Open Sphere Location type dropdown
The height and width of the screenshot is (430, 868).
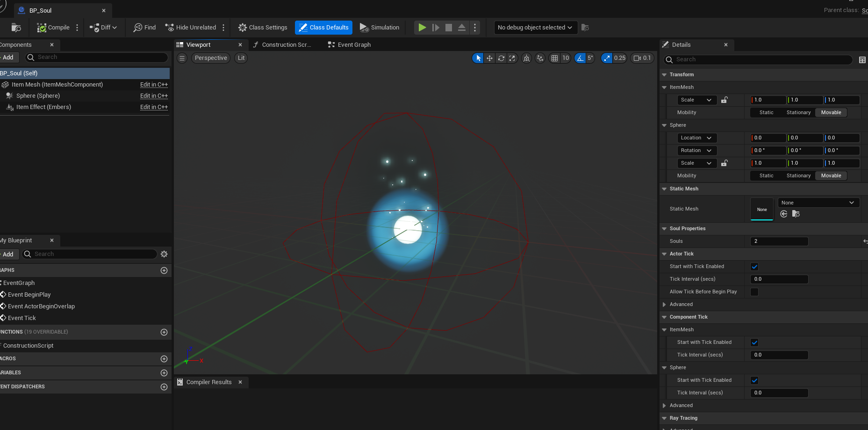[x=696, y=138]
